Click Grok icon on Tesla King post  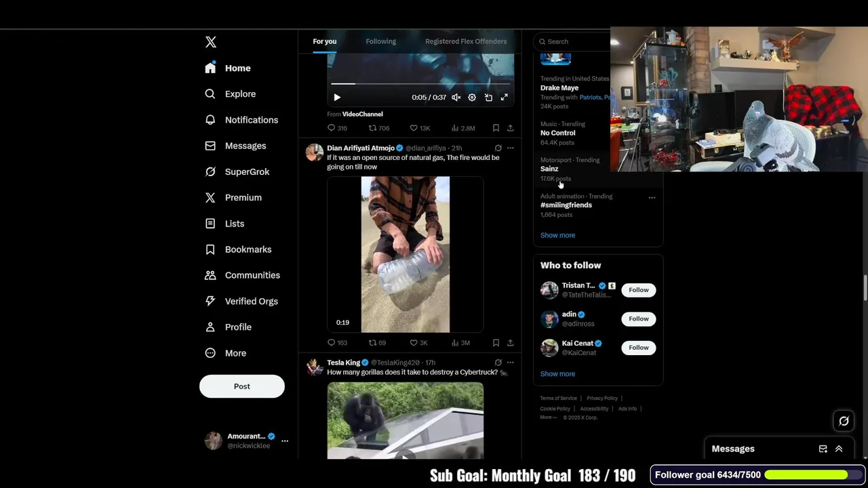[498, 363]
